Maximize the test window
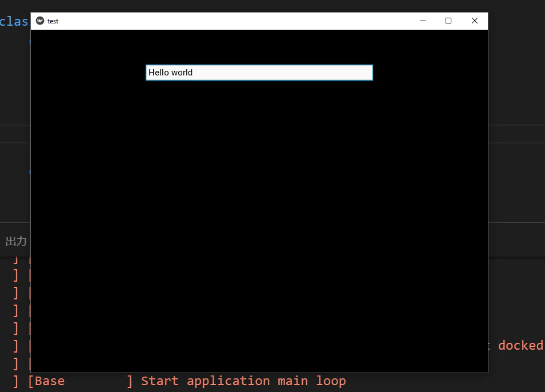The image size is (545, 392). [x=448, y=21]
